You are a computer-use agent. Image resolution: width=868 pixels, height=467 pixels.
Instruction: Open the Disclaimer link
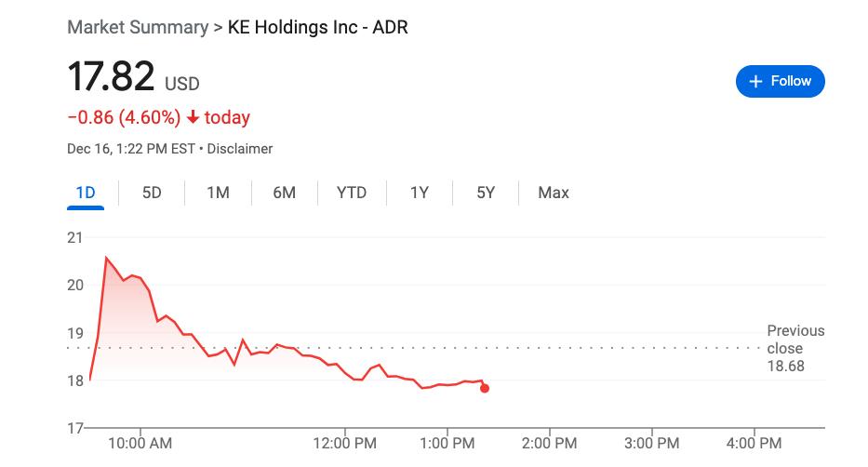[x=240, y=149]
